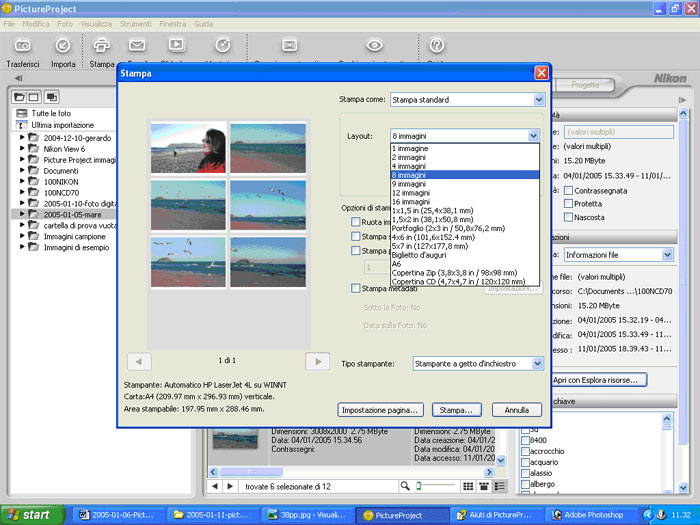Click the Stampa... button in dialog
This screenshot has height=525, width=700.
point(457,410)
